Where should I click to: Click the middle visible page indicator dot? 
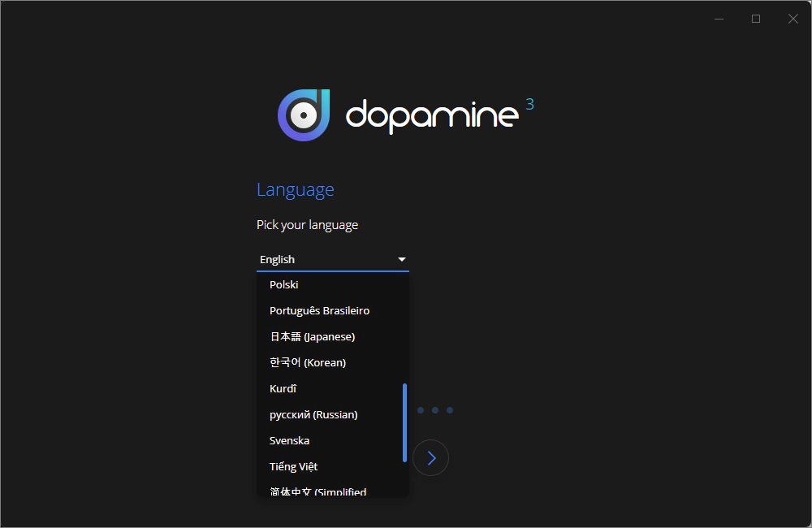click(435, 410)
